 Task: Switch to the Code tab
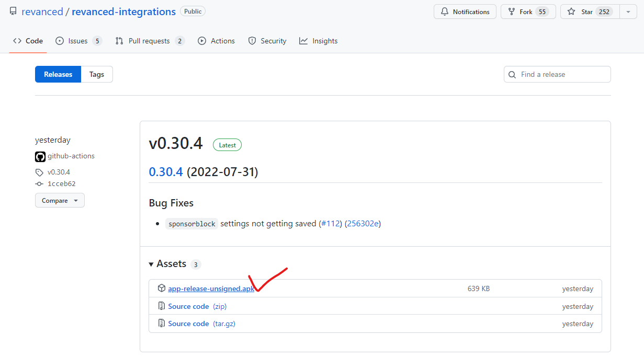[x=28, y=41]
